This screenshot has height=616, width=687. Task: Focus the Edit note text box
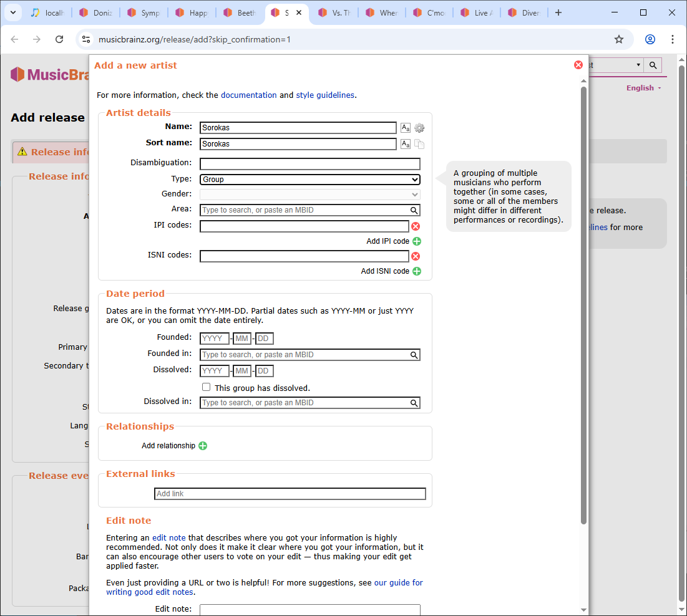(x=309, y=610)
